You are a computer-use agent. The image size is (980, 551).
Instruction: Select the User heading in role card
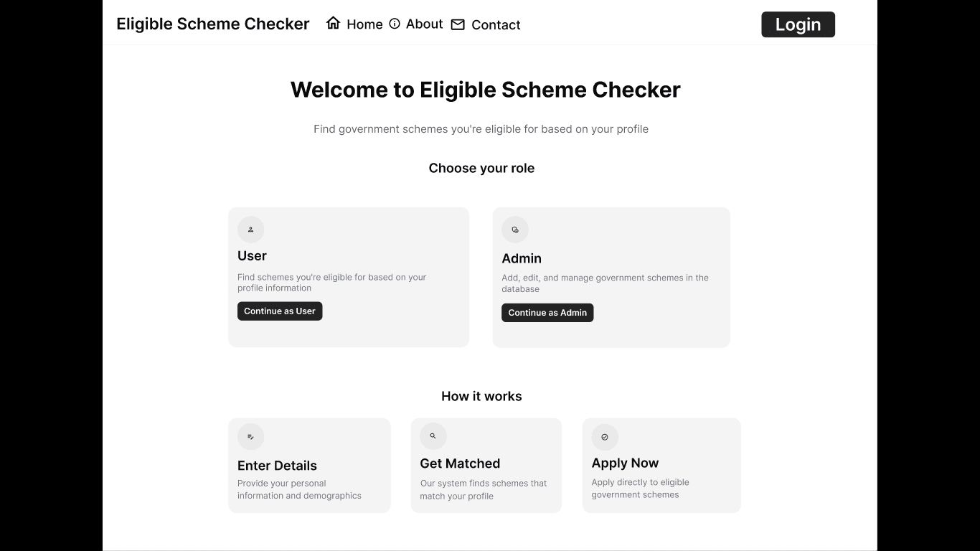[252, 256]
